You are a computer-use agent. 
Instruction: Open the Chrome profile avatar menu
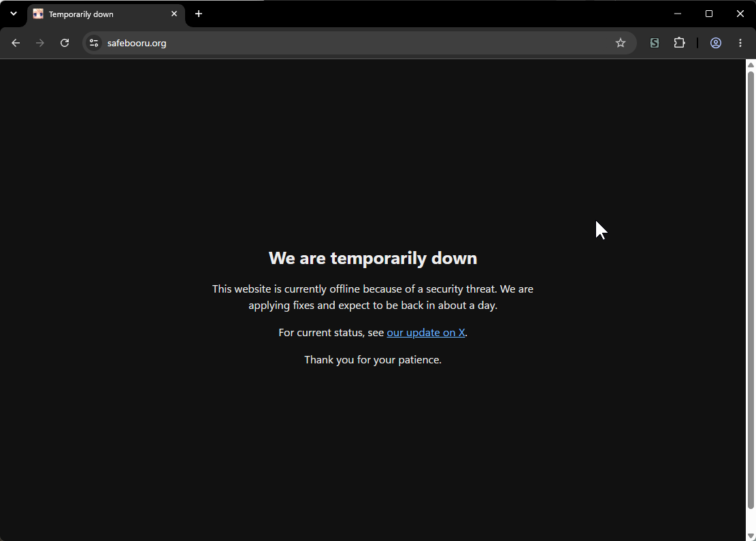(x=715, y=43)
